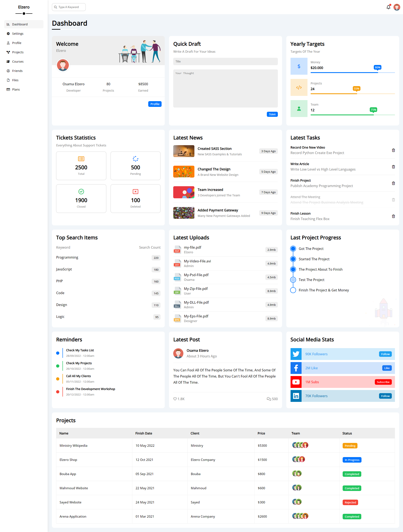
Task: Click the YouTube icon
Action: pyautogui.click(x=296, y=382)
